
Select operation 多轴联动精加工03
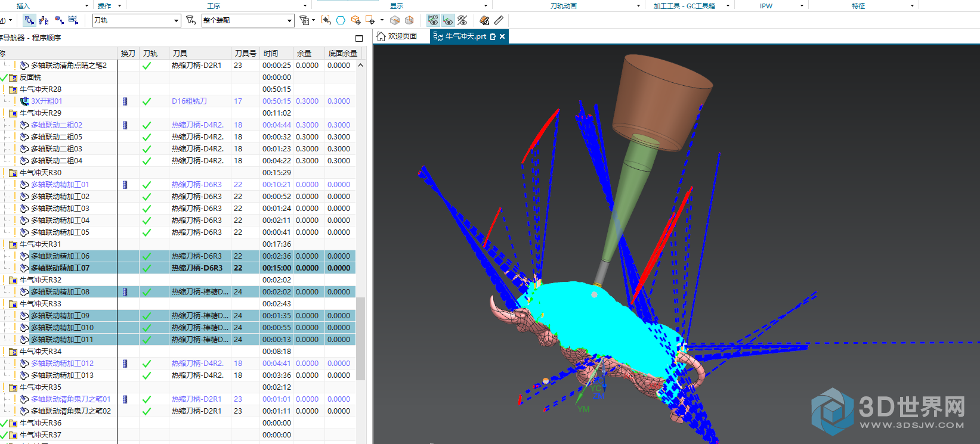click(60, 209)
